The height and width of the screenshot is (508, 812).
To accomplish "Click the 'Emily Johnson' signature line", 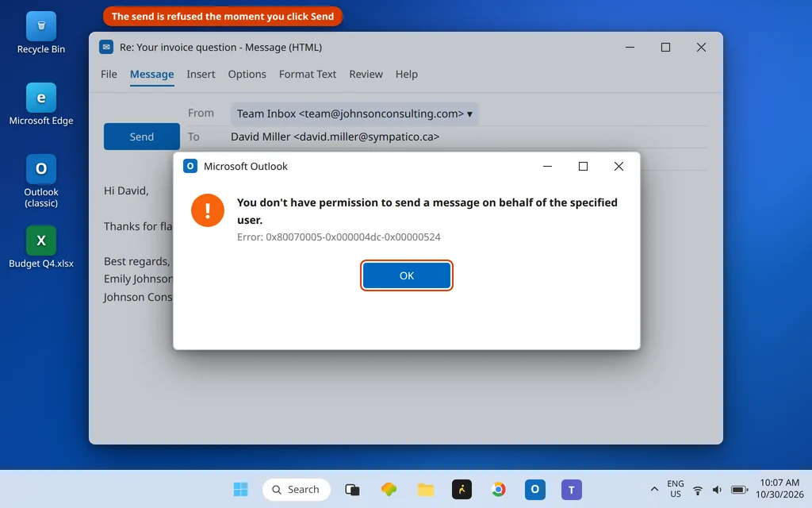I will coord(138,279).
